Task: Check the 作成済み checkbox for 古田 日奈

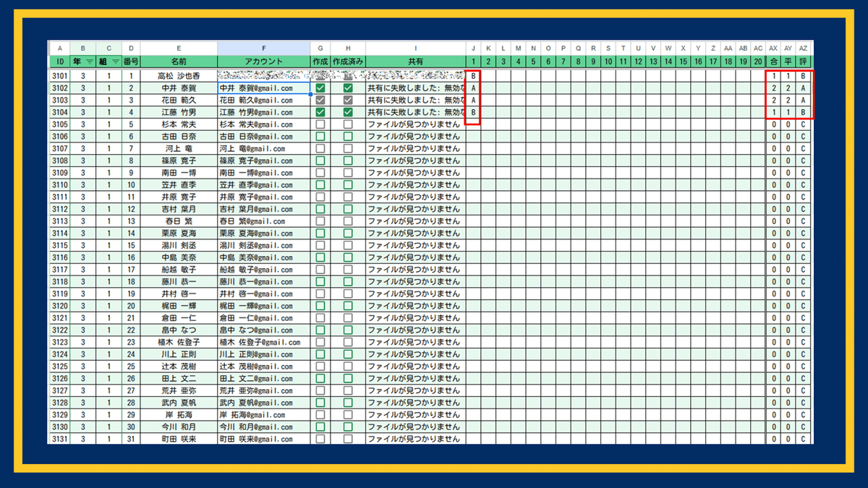Action: (348, 137)
